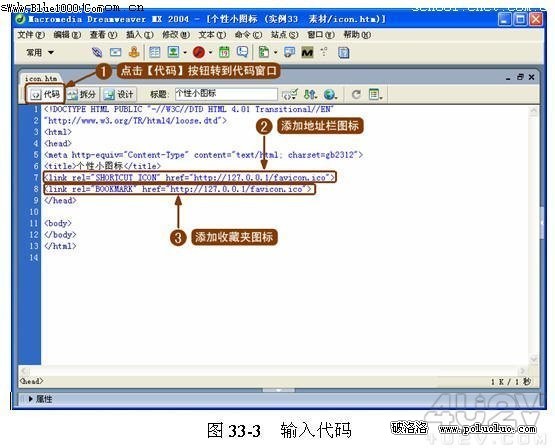Click the loose.dtd URL line

point(136,121)
